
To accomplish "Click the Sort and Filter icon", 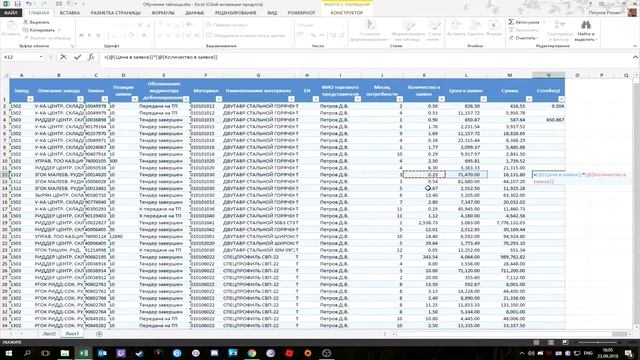I will (x=560, y=25).
